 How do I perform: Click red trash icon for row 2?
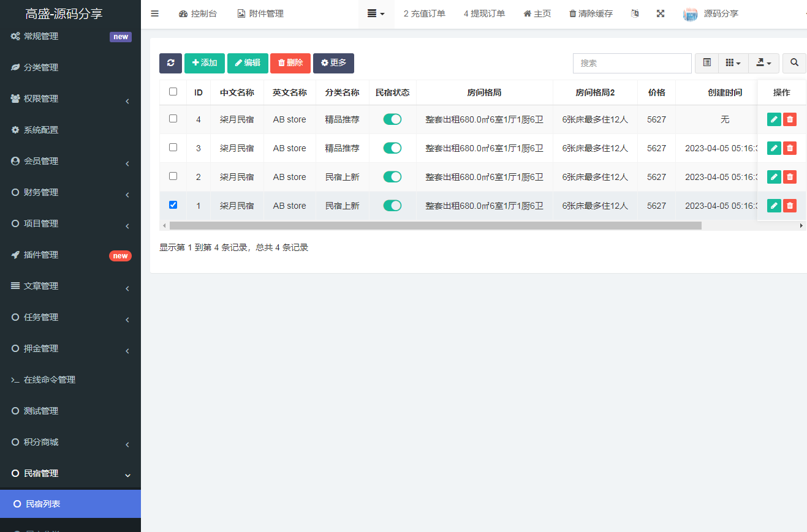790,177
